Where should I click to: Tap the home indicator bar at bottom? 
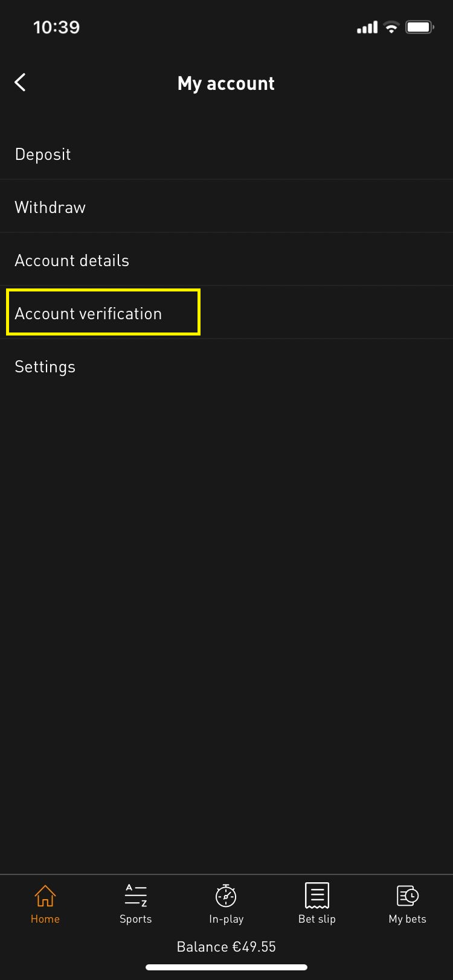coord(226,967)
